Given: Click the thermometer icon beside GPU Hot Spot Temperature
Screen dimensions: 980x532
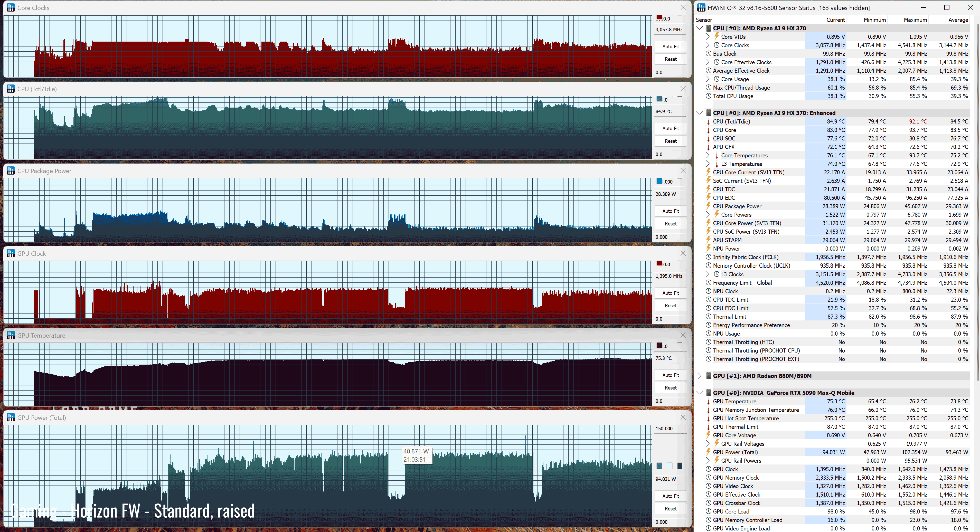Looking at the screenshot, I should (708, 418).
